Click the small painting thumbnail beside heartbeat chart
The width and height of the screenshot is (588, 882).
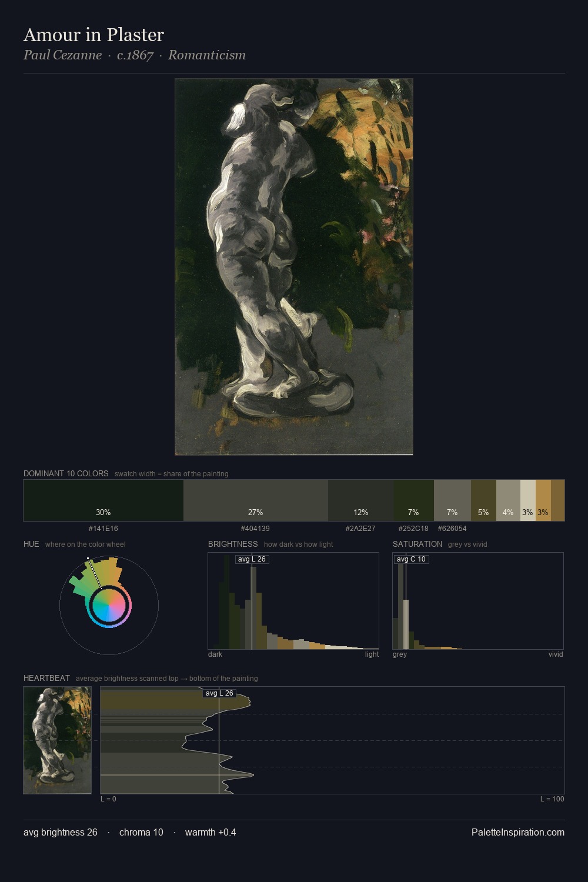58,740
